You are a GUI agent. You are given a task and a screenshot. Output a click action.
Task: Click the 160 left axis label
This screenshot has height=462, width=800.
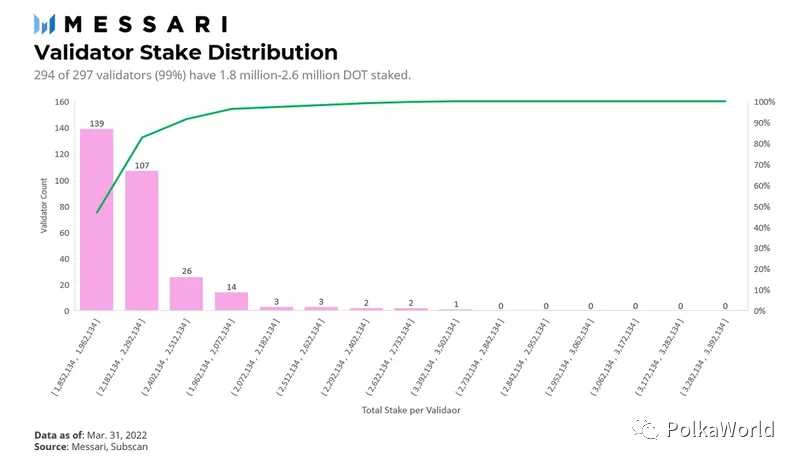point(62,102)
